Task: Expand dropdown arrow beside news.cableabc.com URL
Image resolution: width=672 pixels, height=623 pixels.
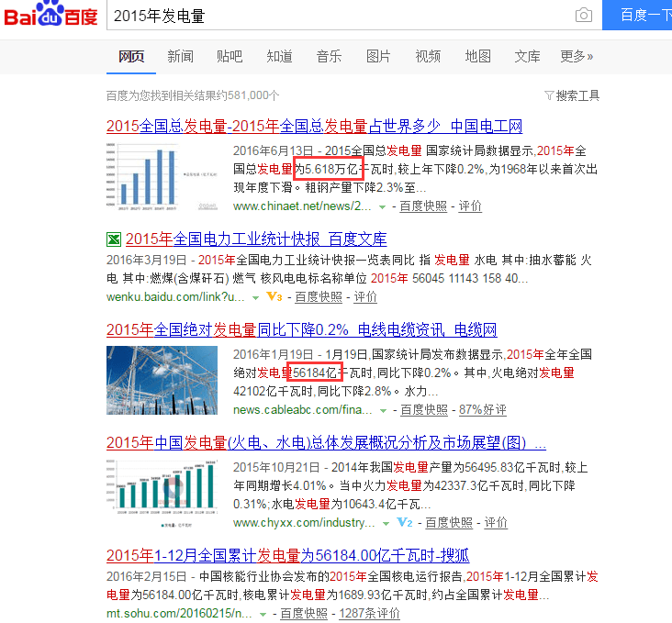Action: [x=383, y=410]
